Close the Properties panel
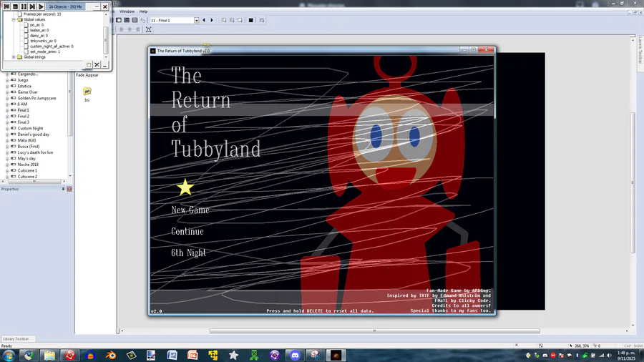 69,189
